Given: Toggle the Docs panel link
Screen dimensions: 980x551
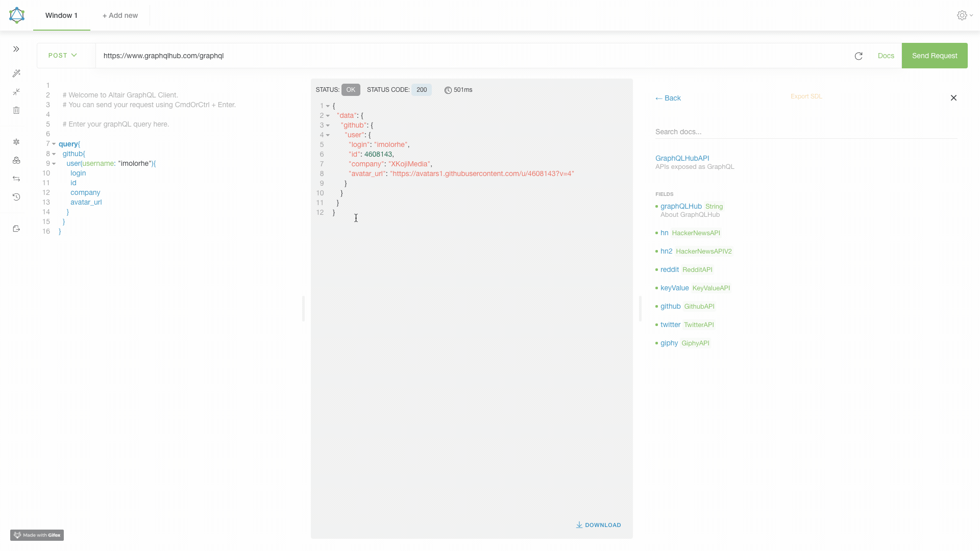Looking at the screenshot, I should point(886,56).
